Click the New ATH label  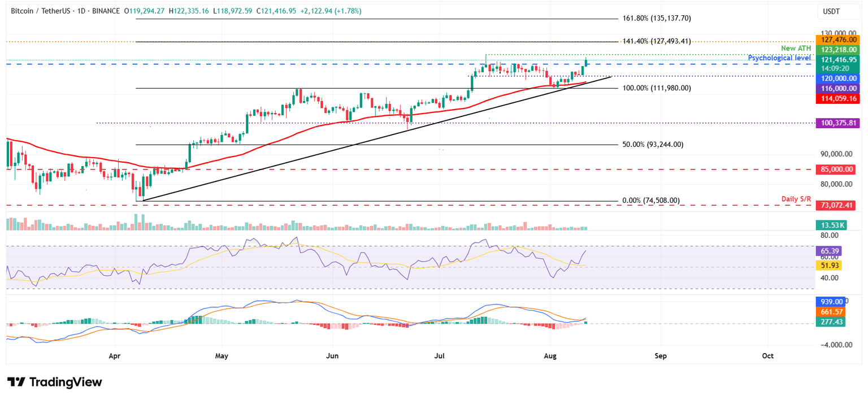coord(797,48)
